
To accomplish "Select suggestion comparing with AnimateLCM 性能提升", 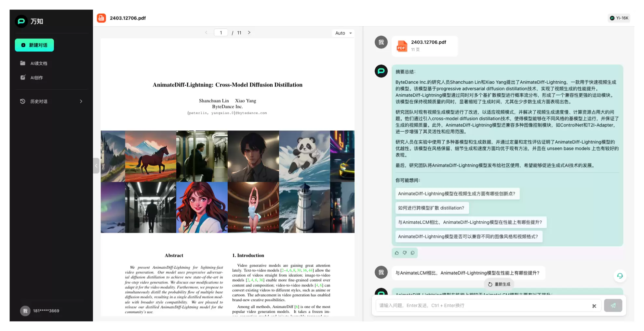I will pyautogui.click(x=471, y=222).
